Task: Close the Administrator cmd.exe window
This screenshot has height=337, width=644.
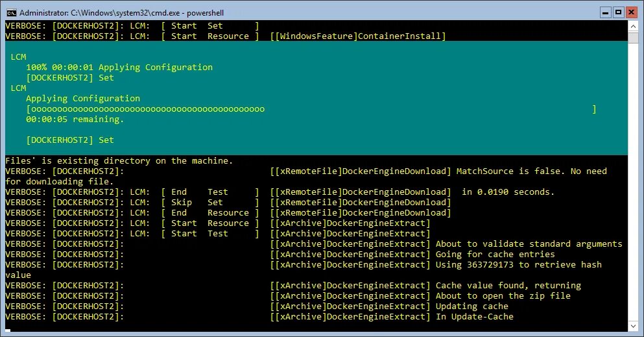Action: coord(632,12)
